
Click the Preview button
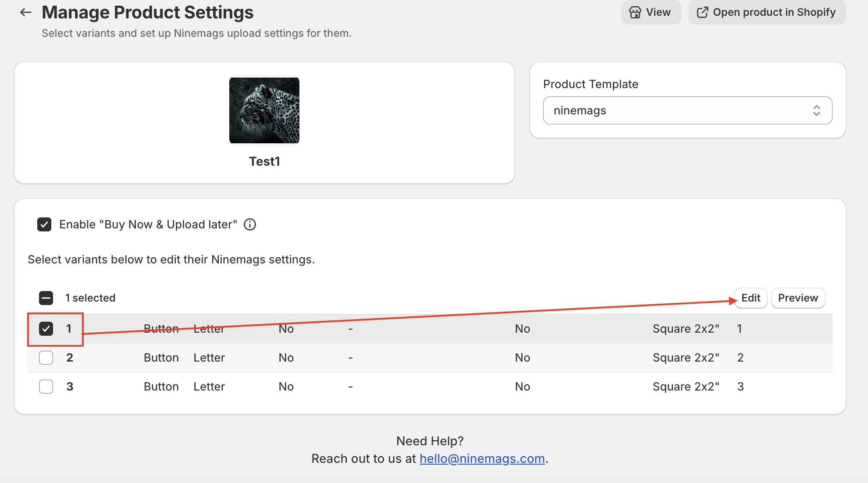click(x=798, y=298)
